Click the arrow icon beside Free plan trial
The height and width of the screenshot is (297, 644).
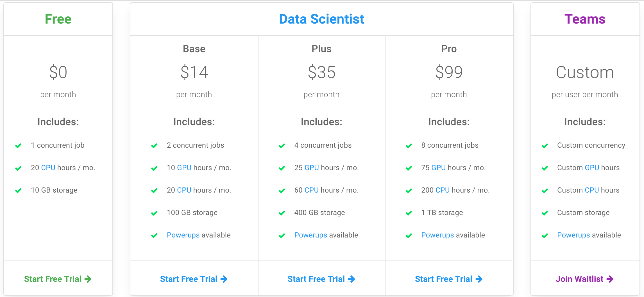point(88,279)
